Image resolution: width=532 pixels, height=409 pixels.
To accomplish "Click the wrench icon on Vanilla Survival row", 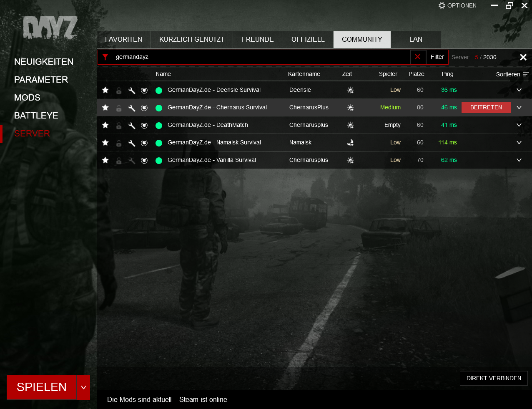I will click(132, 160).
